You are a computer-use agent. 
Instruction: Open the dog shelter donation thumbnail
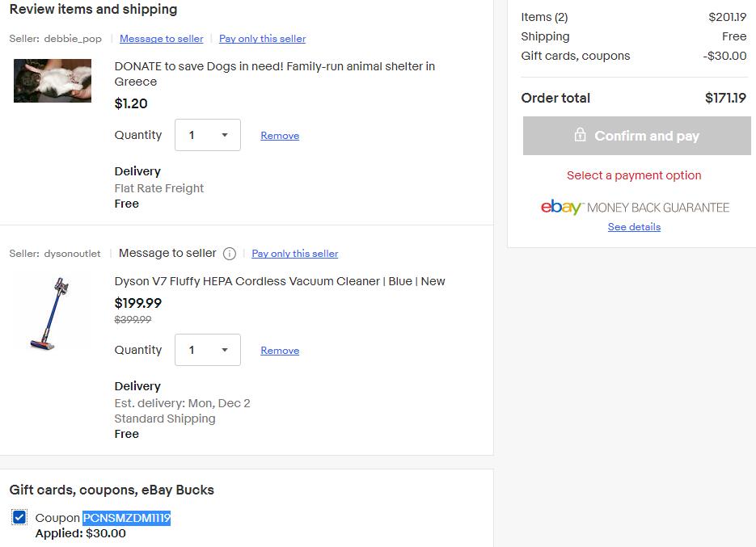[x=53, y=81]
